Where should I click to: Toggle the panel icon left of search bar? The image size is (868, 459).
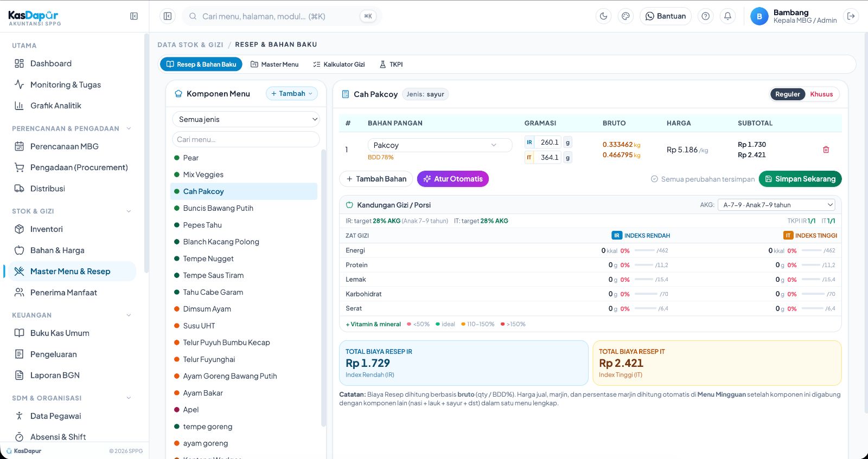pos(168,16)
